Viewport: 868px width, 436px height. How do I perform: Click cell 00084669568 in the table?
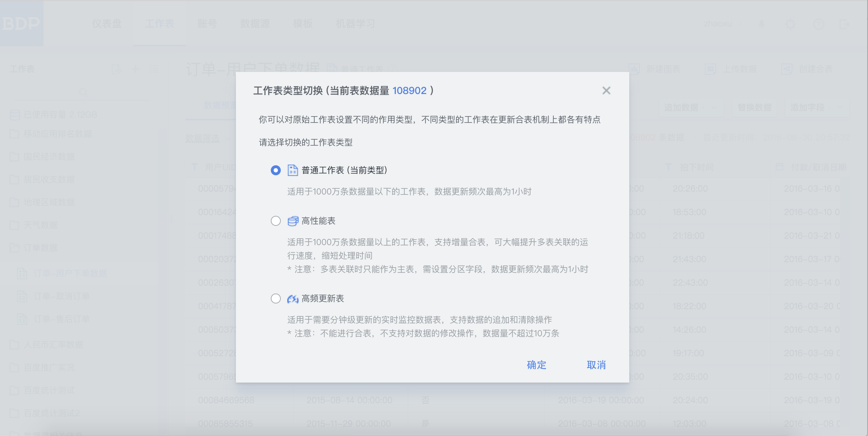[226, 400]
